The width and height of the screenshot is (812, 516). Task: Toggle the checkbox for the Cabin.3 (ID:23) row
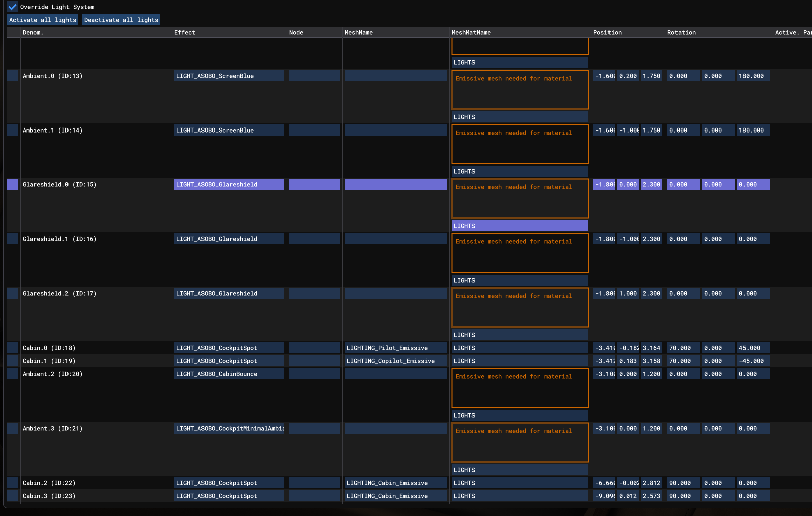(13, 496)
